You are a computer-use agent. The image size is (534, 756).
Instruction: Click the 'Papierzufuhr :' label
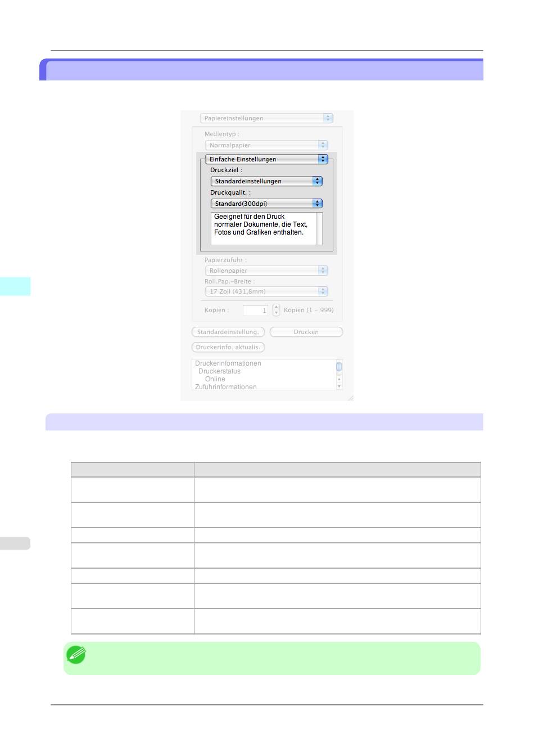coord(225,260)
